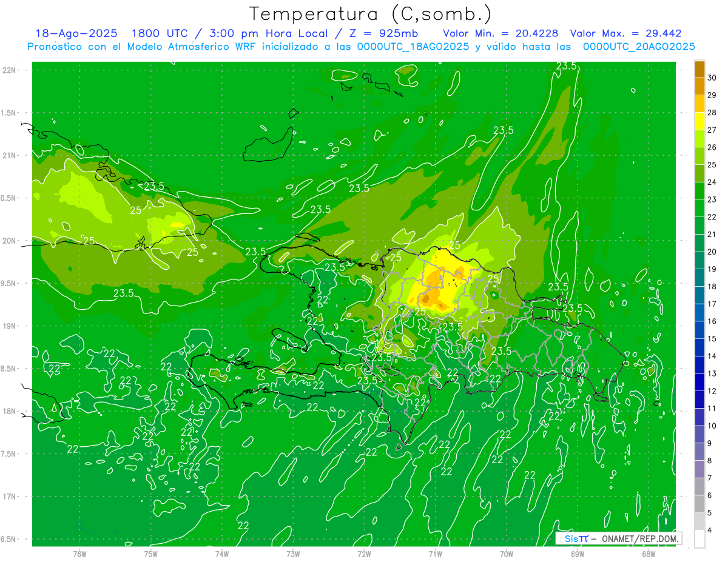Click legend color swatch between 17 and 18
The height and width of the screenshot is (562, 728).
[x=700, y=295]
